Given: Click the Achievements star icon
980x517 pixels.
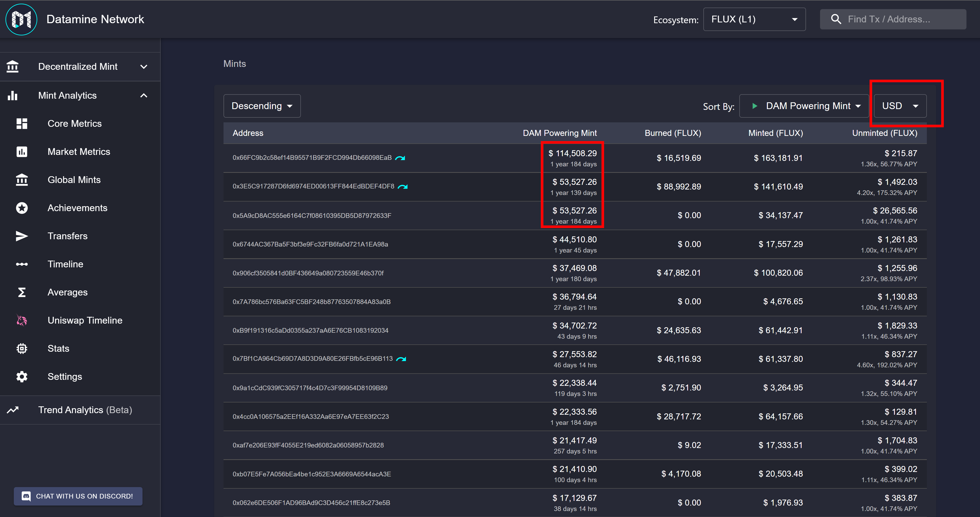Looking at the screenshot, I should pos(22,208).
